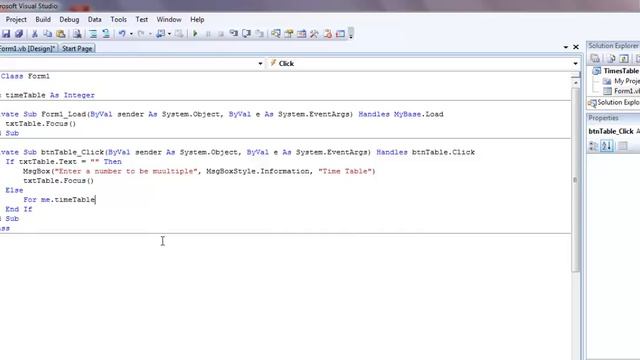Click the Step Out icon
The height and width of the screenshot is (360, 640).
pyautogui.click(x=259, y=34)
